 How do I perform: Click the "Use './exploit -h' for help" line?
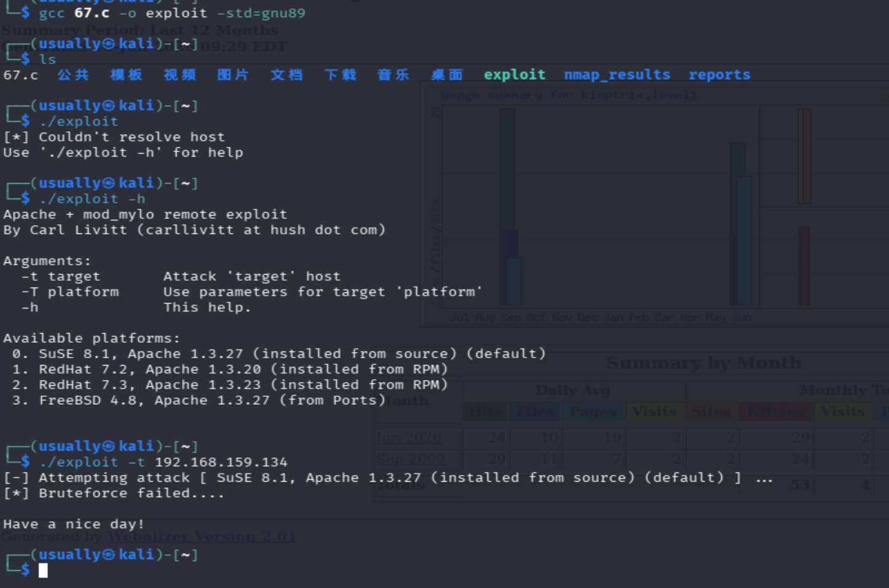click(123, 152)
